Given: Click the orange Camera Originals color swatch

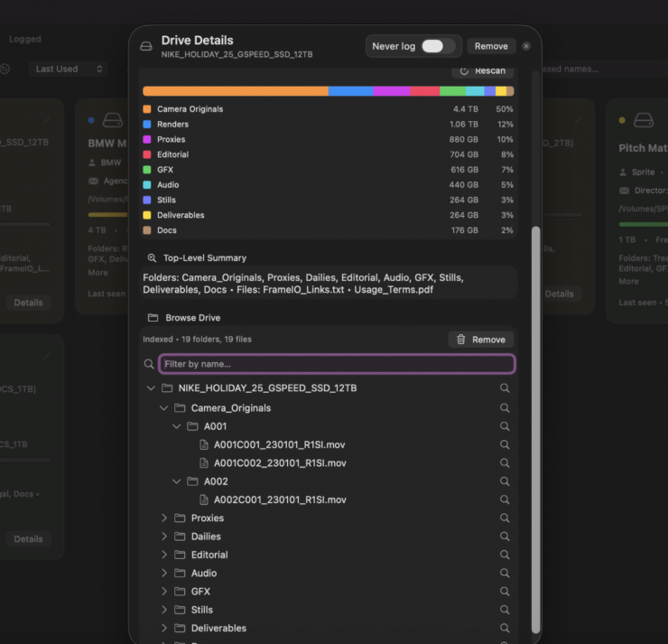Looking at the screenshot, I should pyautogui.click(x=147, y=109).
